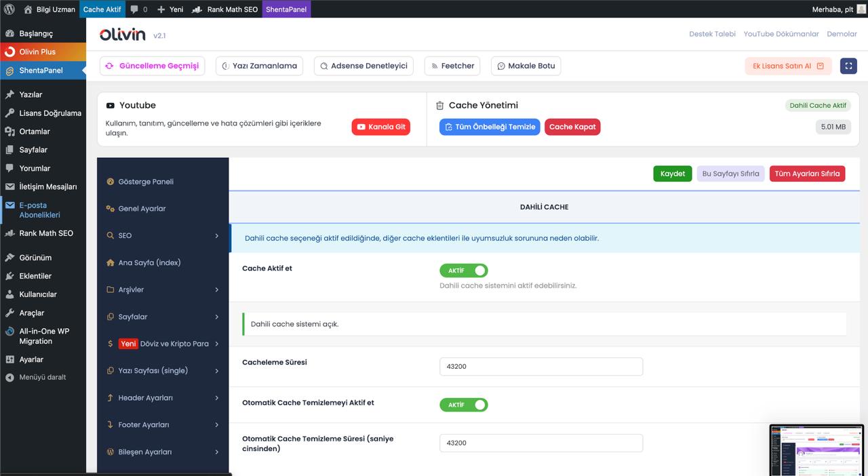868x476 pixels.
Task: Open the ShentaPanel sidebar menu item
Action: coord(43,71)
